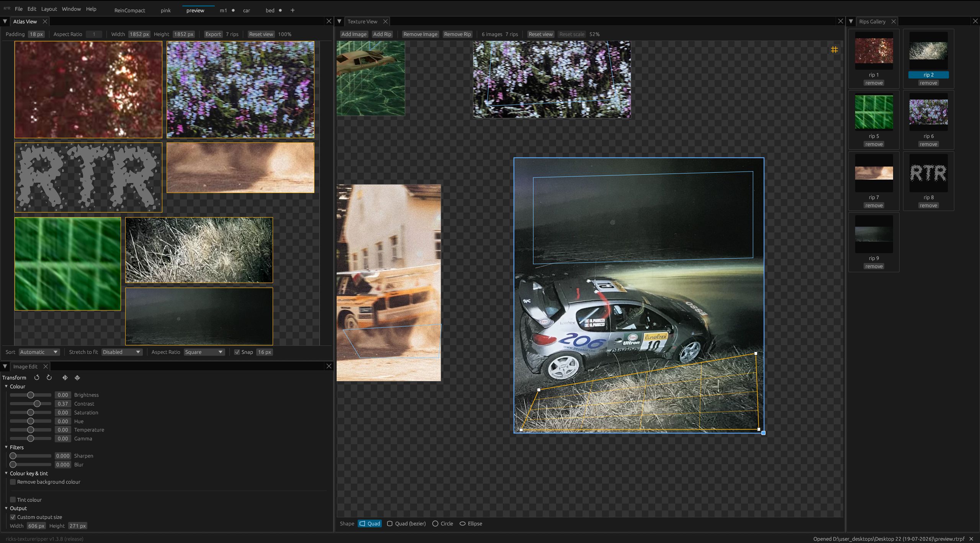
Task: Reset view in the Texture View toolbar
Action: click(x=541, y=34)
